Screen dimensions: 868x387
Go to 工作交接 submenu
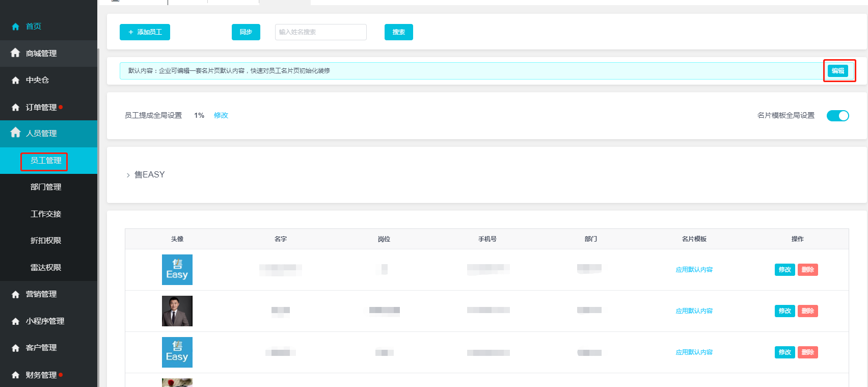(48, 214)
